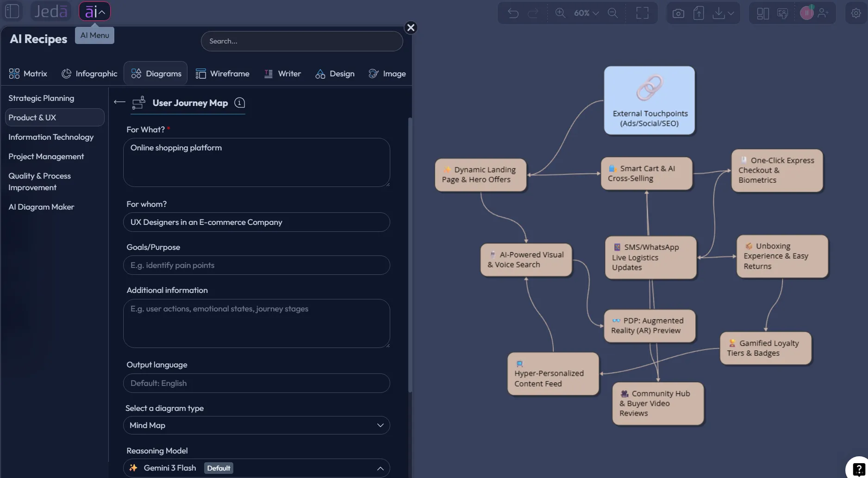Click the User Journey Map diagram icon
This screenshot has width=868, height=478.
(x=139, y=103)
